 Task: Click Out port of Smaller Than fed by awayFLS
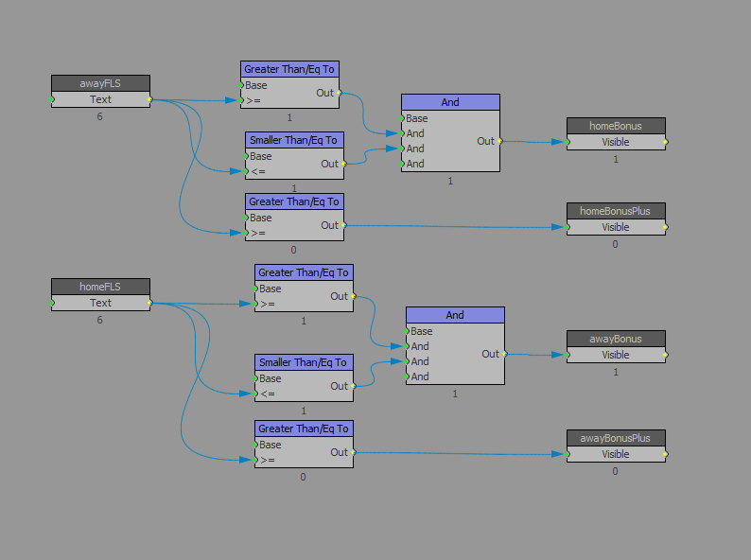point(343,164)
